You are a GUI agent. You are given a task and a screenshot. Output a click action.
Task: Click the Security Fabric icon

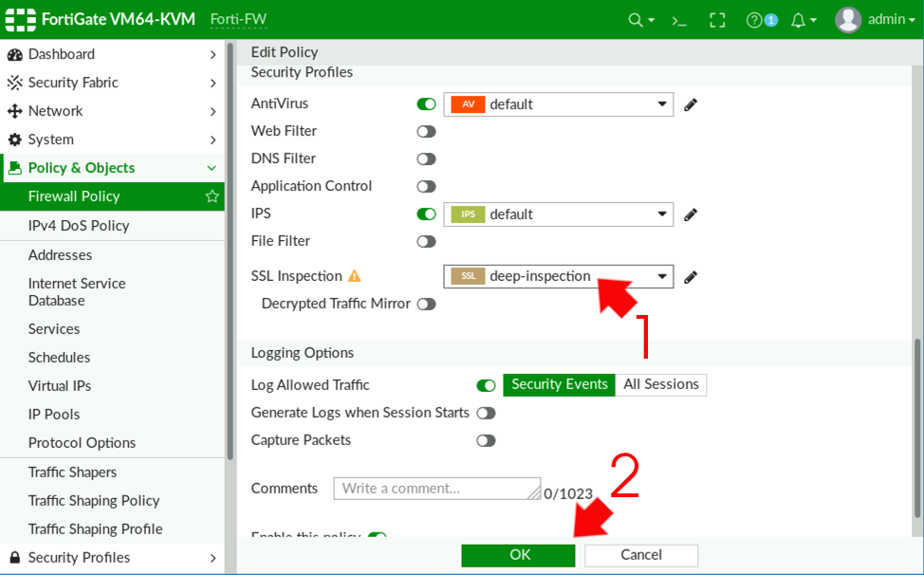tap(15, 83)
